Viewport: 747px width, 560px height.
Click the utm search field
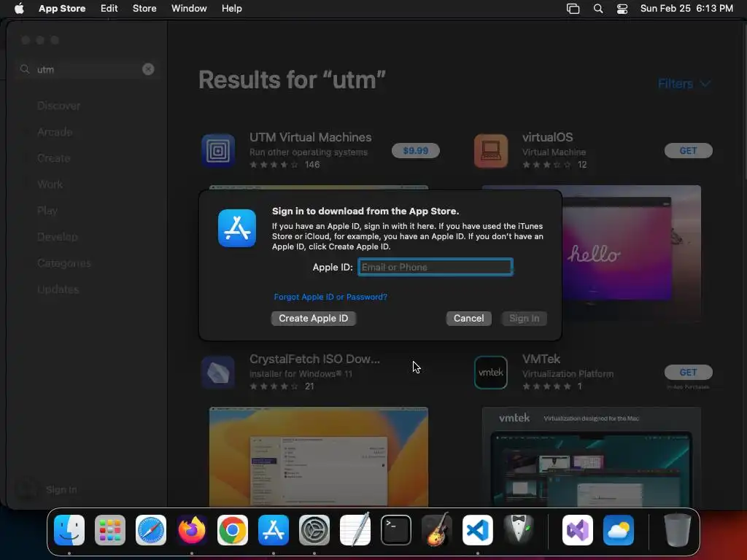(x=86, y=69)
